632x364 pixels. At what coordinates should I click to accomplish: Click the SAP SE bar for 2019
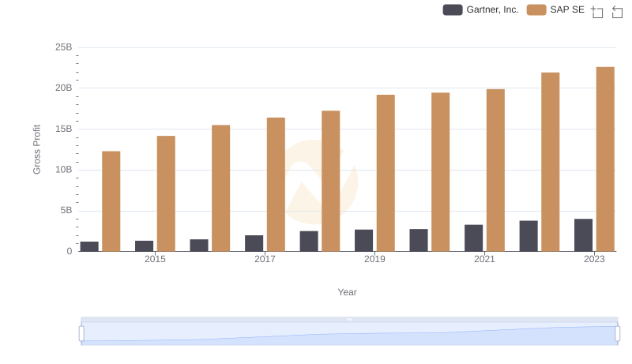(386, 173)
